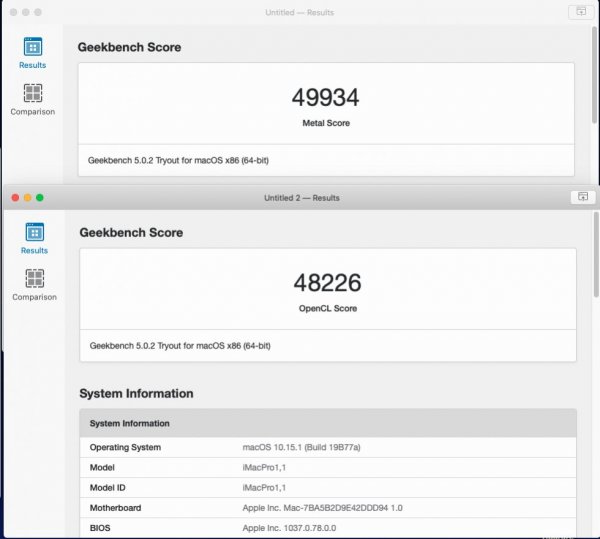Select the Model ID row

coord(327,488)
